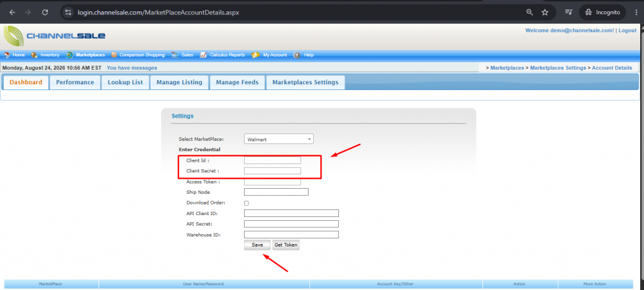Click the Save button
The width and height of the screenshot is (644, 290).
(x=257, y=245)
